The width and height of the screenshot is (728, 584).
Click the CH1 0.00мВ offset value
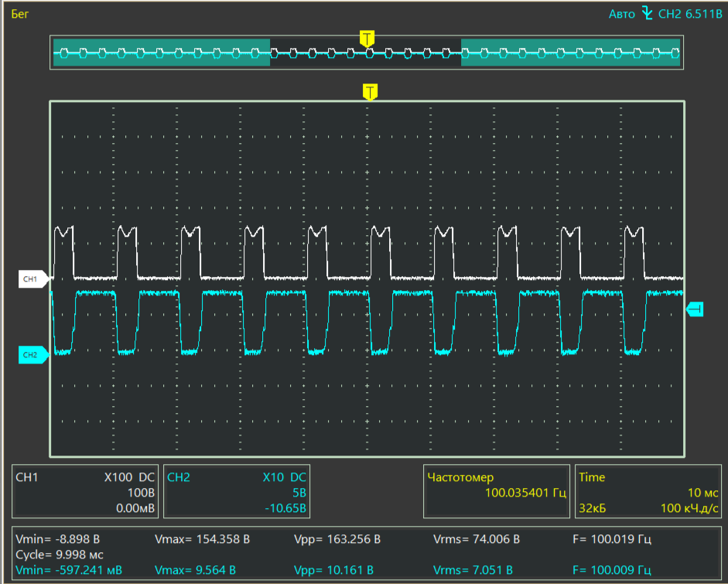[135, 508]
